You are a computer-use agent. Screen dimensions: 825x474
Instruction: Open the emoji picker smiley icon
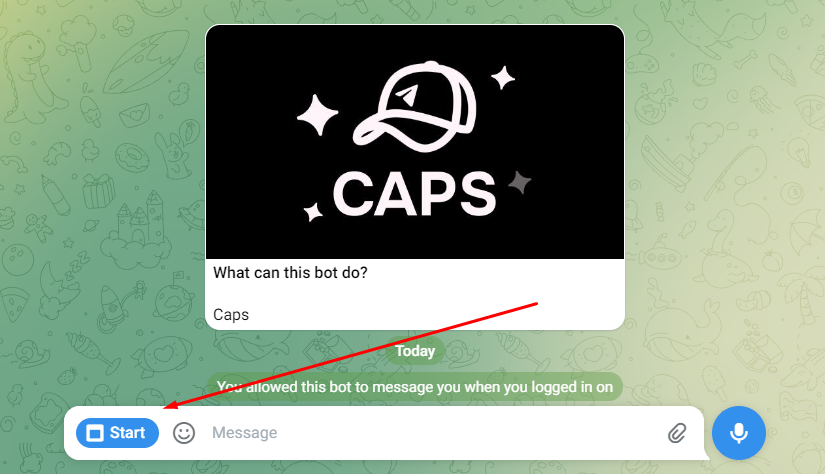[x=184, y=433]
